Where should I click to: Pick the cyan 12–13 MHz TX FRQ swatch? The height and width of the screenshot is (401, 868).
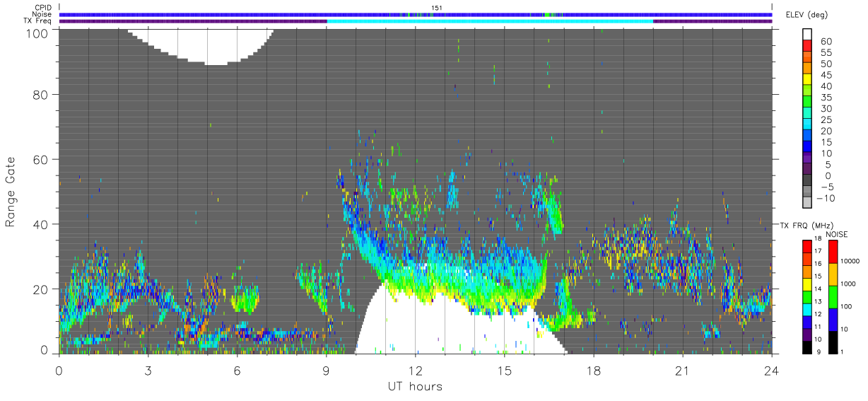point(808,308)
